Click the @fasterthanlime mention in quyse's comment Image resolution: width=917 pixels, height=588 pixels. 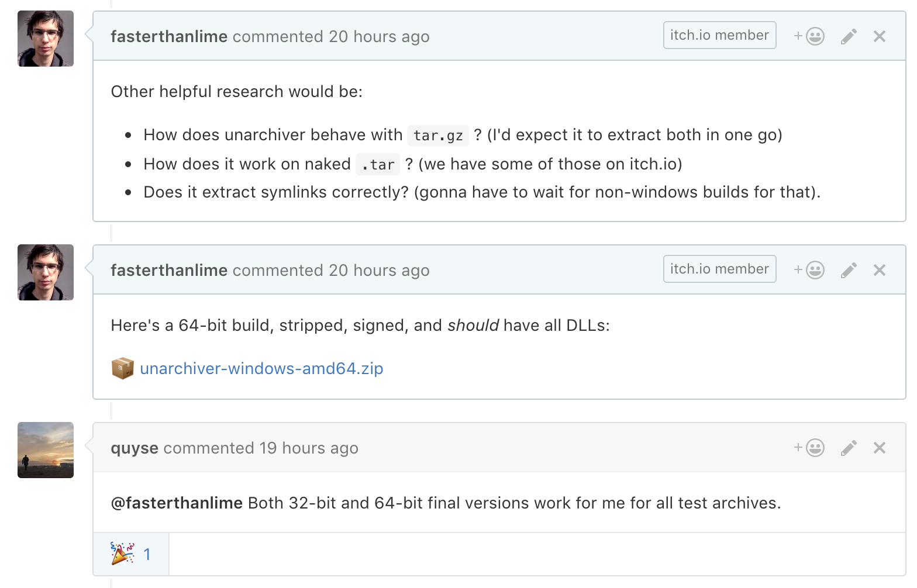coord(177,503)
